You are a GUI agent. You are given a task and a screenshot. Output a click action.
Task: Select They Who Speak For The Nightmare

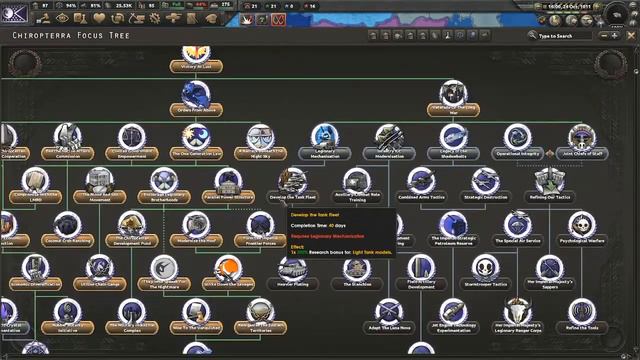pos(164,273)
